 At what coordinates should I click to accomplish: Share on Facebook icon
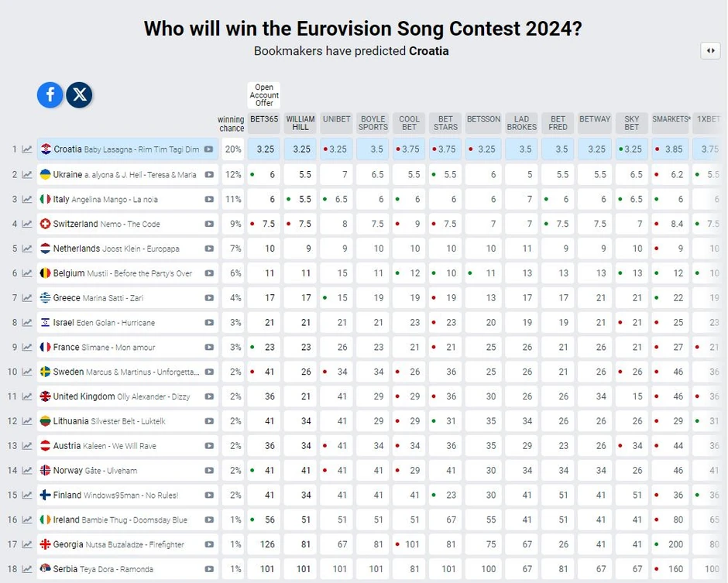(50, 94)
